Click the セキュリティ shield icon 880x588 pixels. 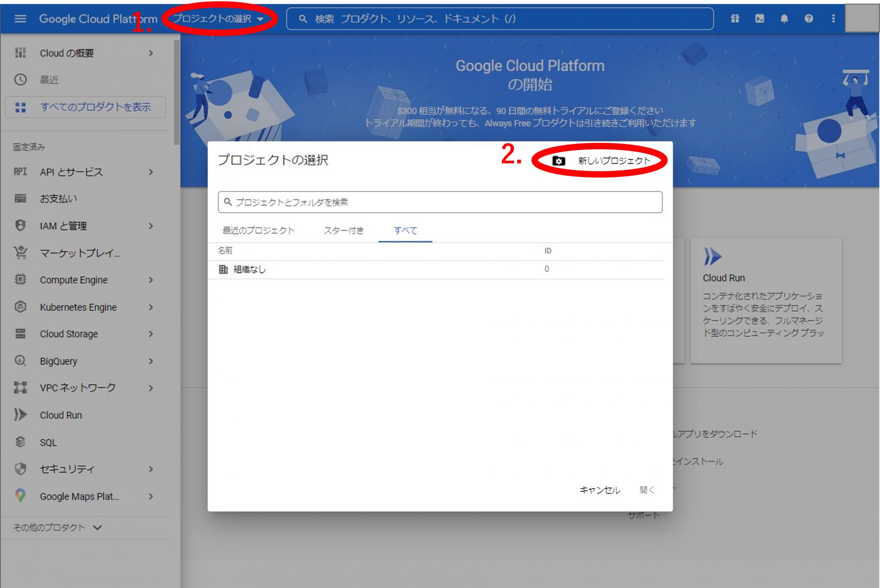(20, 469)
